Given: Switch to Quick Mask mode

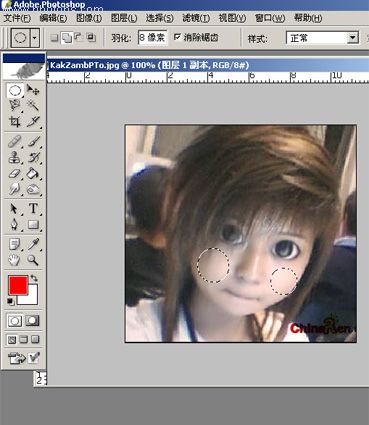Looking at the screenshot, I should tap(32, 321).
